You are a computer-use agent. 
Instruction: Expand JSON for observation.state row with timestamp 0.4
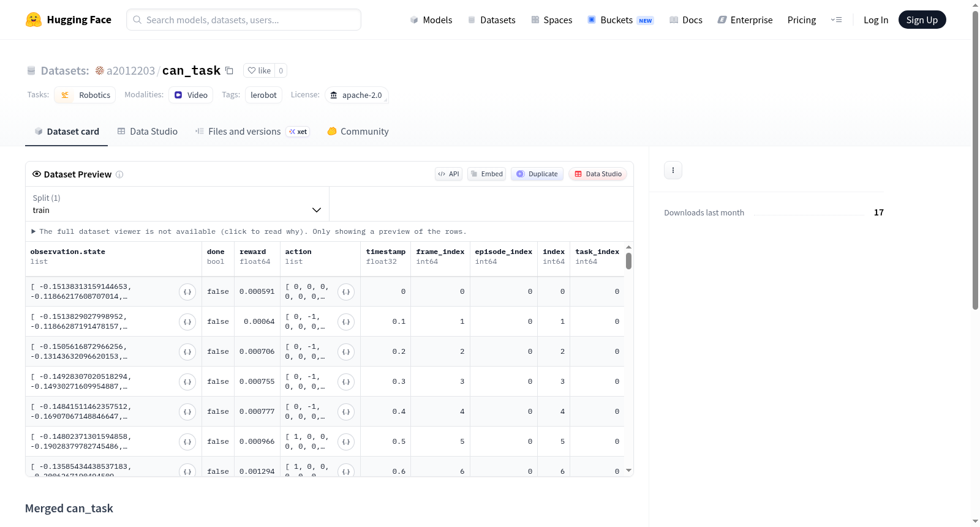[x=187, y=412]
